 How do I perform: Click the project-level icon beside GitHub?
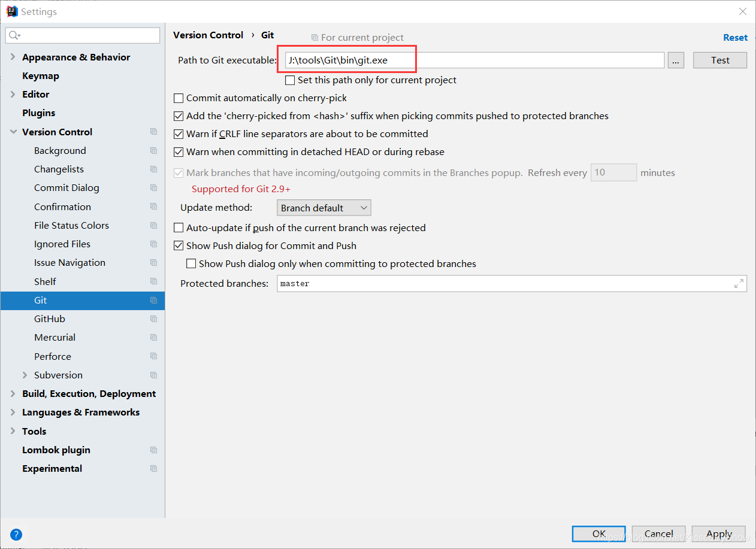tap(154, 319)
